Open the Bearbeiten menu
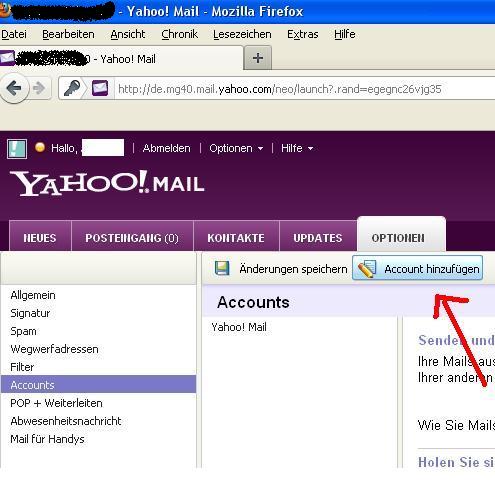The height and width of the screenshot is (490, 495). [x=68, y=34]
